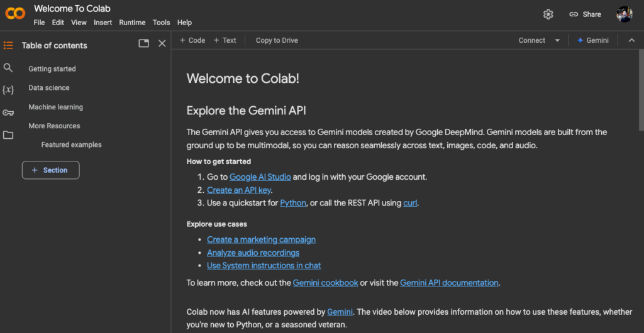Click the How to get started text
The height and width of the screenshot is (333, 644).
tap(218, 161)
